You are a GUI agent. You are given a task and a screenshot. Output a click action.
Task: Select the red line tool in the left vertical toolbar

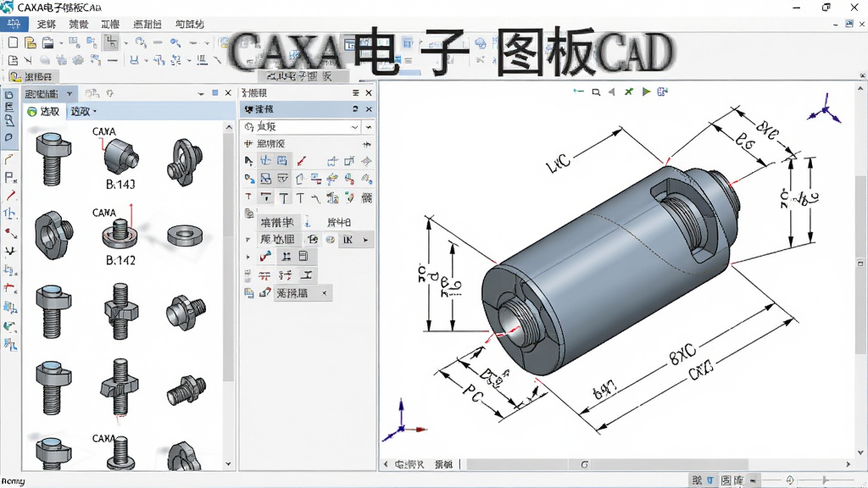pos(10,196)
